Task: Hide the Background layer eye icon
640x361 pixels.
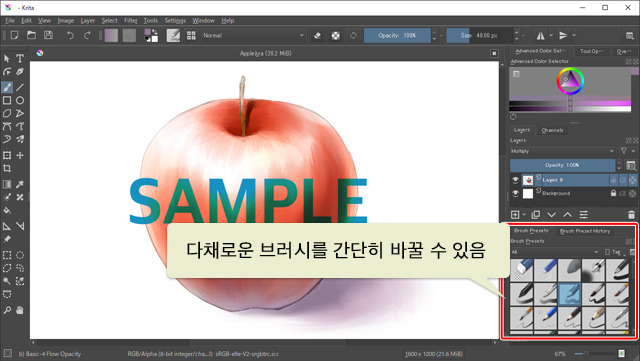Action: click(x=515, y=193)
